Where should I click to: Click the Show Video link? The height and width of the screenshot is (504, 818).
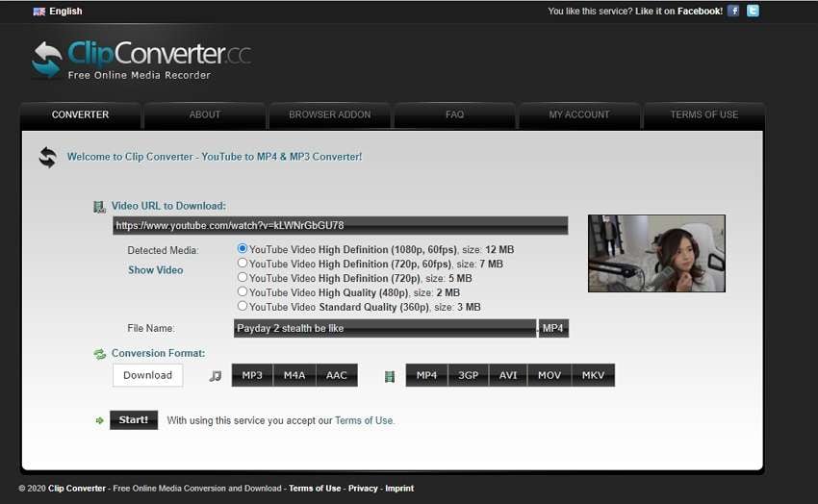[156, 270]
